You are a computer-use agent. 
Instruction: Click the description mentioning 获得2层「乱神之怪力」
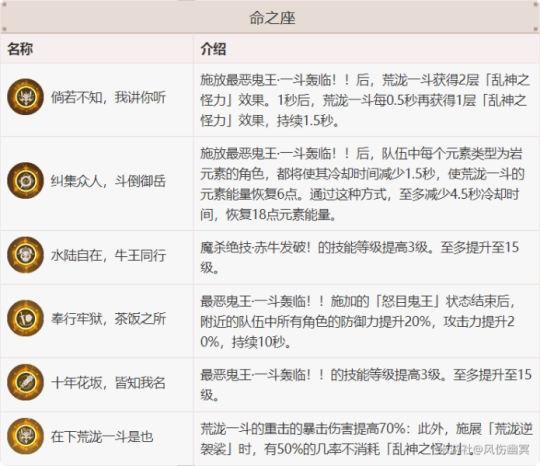(365, 100)
